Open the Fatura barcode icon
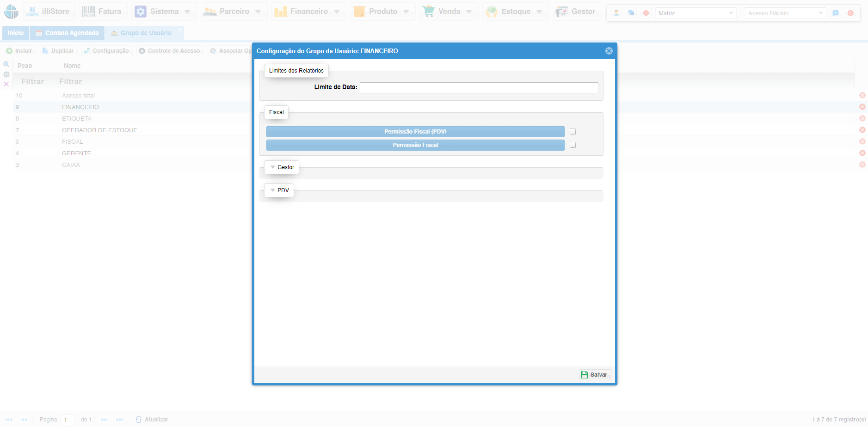 coord(88,12)
